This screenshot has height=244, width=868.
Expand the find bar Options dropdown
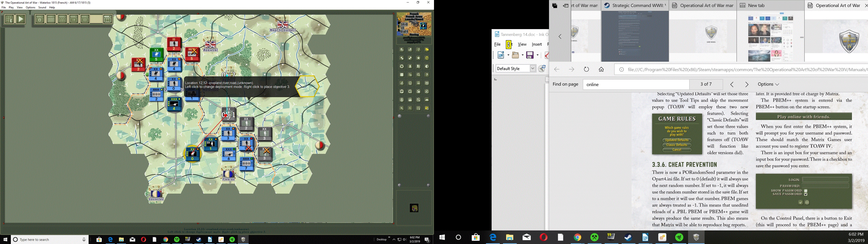point(768,84)
